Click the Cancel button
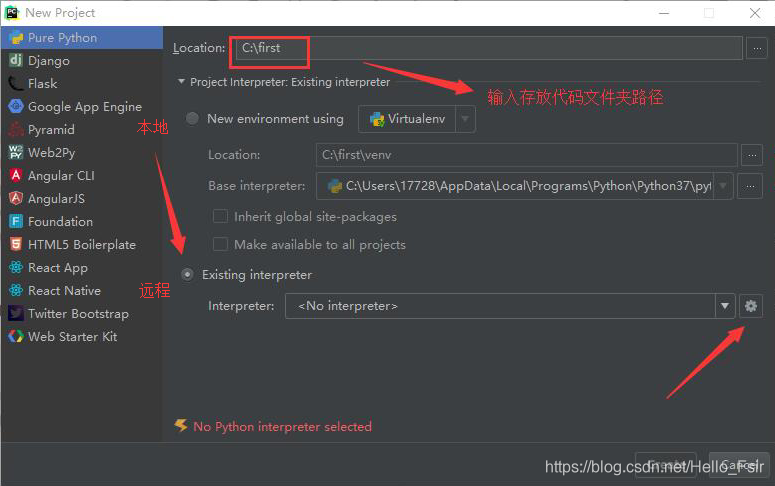Image resolution: width=775 pixels, height=486 pixels. pos(738,465)
